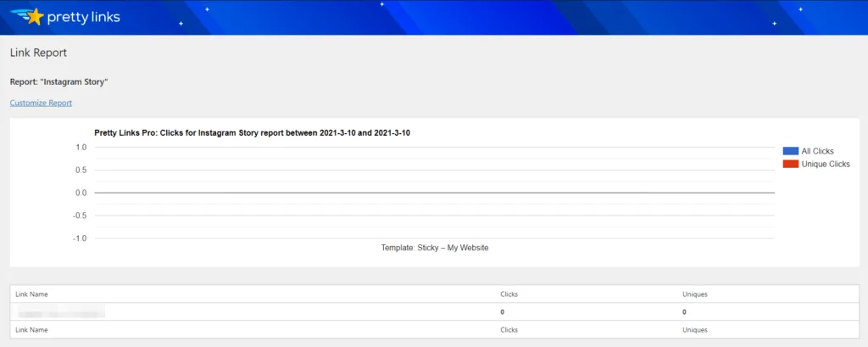Click the chart title about Instagram Story clicks
Viewport: 868px width, 347px height.
point(253,133)
